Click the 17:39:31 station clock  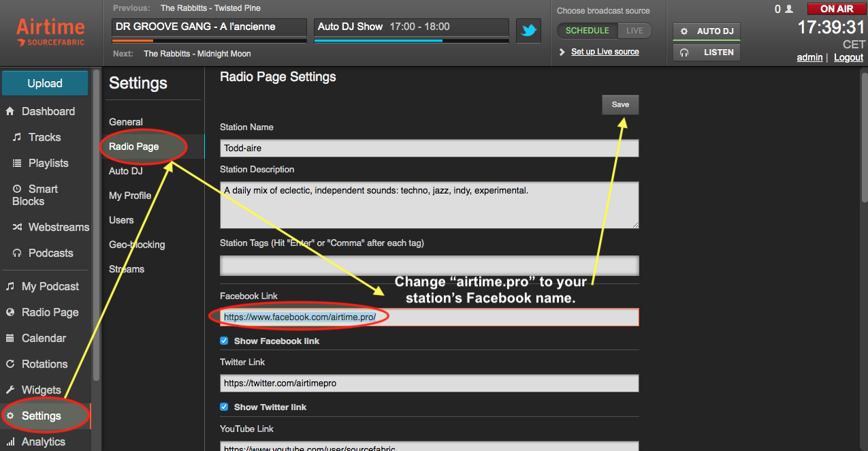click(x=831, y=27)
